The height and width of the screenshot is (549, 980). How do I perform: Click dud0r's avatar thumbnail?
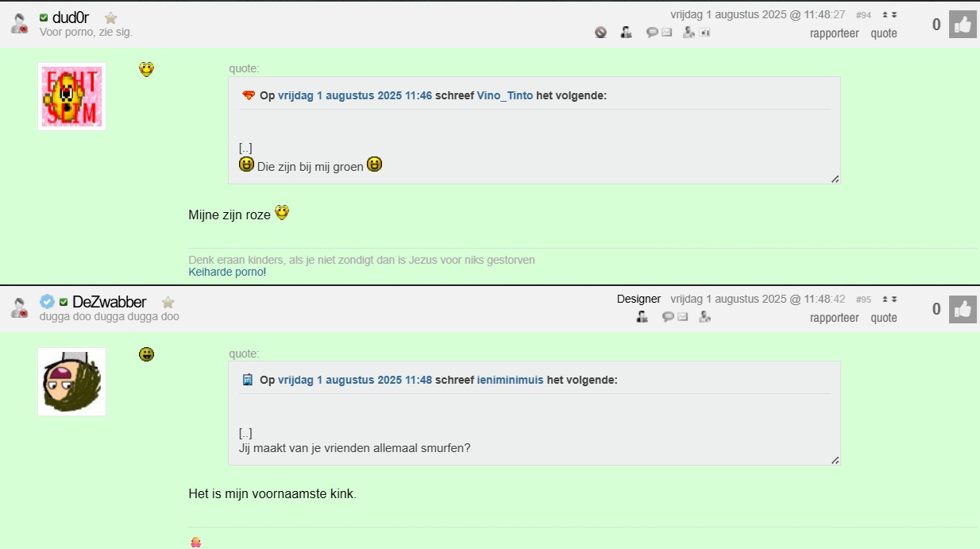pos(71,97)
